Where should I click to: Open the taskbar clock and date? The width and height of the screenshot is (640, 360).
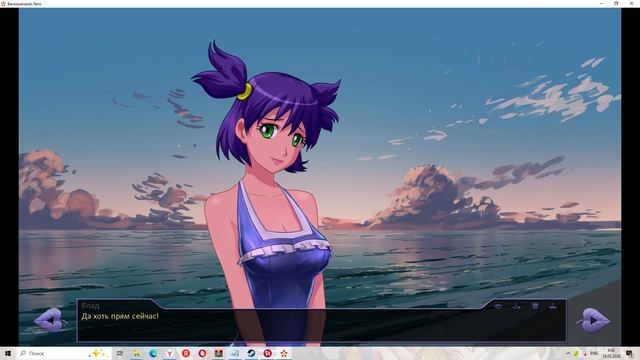pos(611,353)
